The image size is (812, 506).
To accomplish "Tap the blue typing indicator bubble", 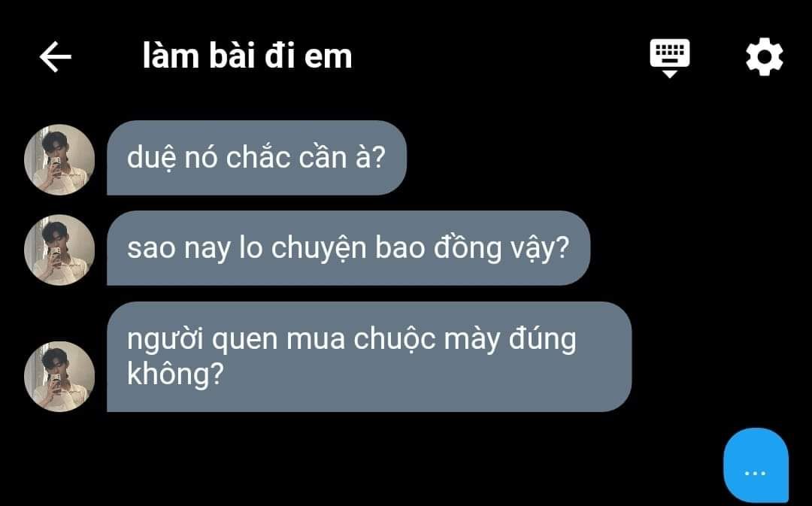I will pos(756,465).
